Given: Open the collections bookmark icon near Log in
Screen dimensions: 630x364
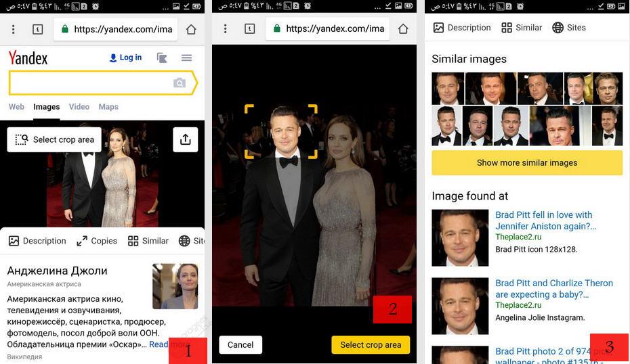Looking at the screenshot, I should (x=162, y=58).
